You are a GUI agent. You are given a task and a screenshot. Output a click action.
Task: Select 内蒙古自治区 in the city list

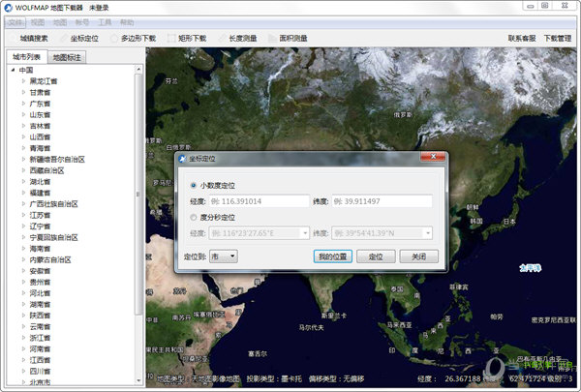point(50,259)
